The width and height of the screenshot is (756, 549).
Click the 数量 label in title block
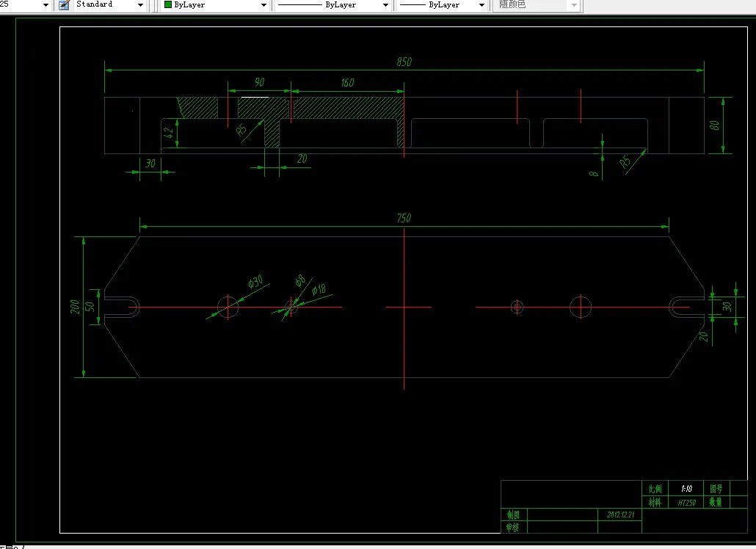click(716, 502)
